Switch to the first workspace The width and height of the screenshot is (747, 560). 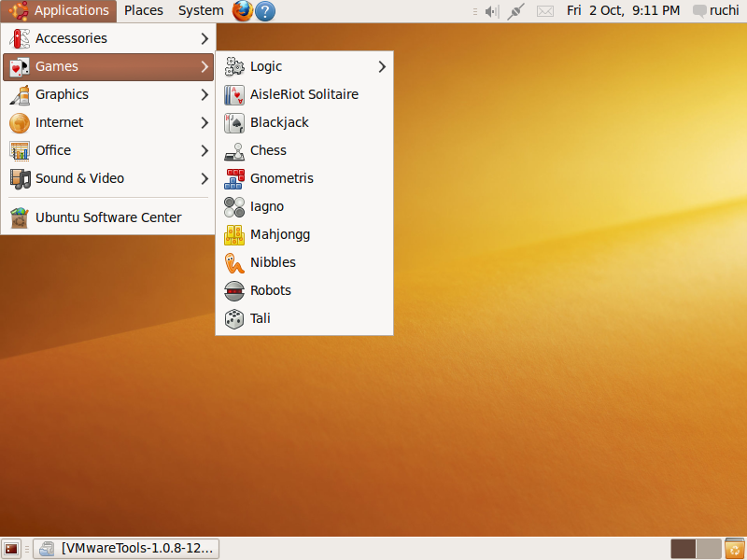[684, 549]
